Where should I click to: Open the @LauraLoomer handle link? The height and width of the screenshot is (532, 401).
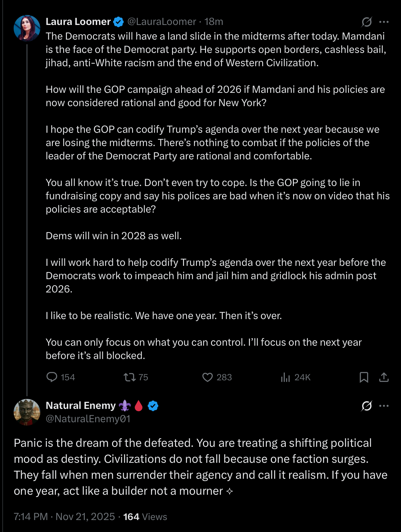tap(162, 22)
